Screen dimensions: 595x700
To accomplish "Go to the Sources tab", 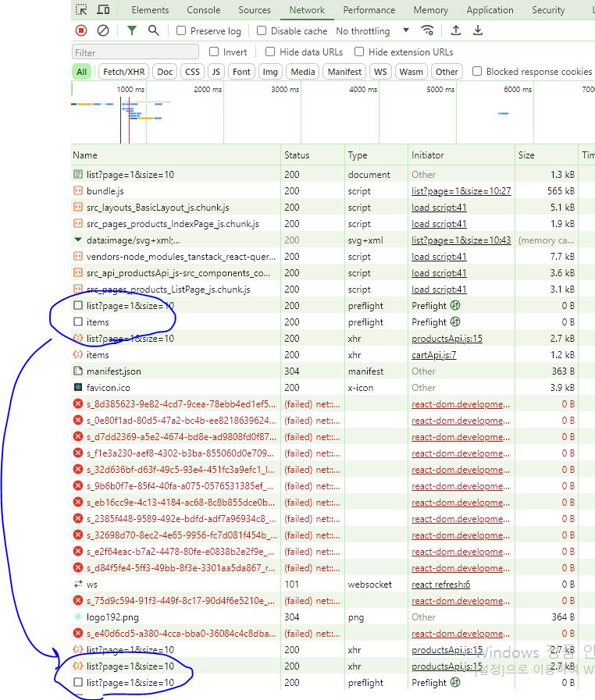I will tap(255, 10).
